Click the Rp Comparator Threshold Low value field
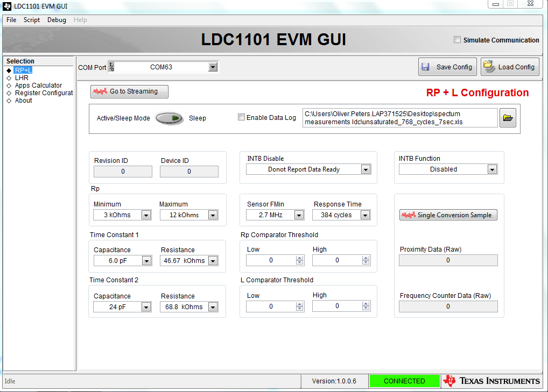Viewport: 548px width, 392px height. [271, 260]
